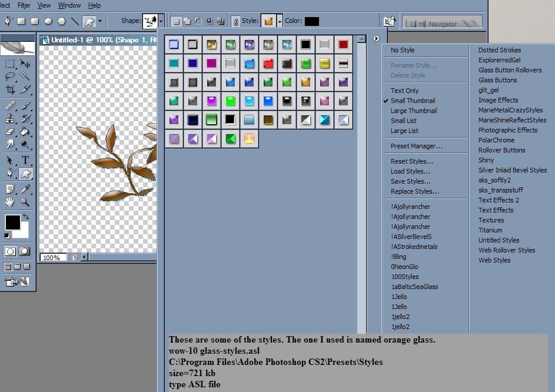Pick the Zoom tool magnifier
Image resolution: width=555 pixels, height=392 pixels.
(25, 202)
